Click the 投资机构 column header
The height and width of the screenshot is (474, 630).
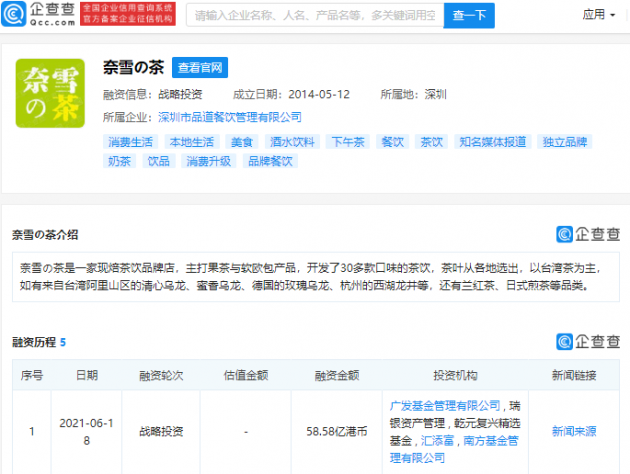click(455, 376)
